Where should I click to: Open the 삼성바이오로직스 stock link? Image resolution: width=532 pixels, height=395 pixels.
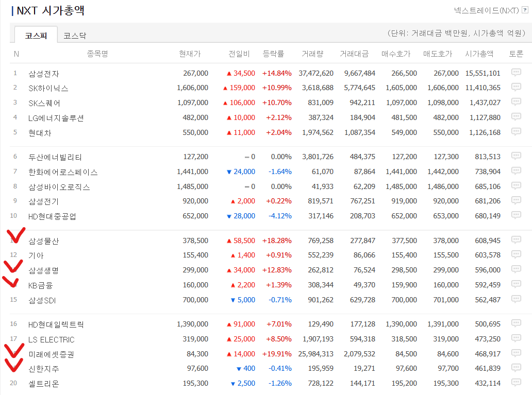pos(59,187)
